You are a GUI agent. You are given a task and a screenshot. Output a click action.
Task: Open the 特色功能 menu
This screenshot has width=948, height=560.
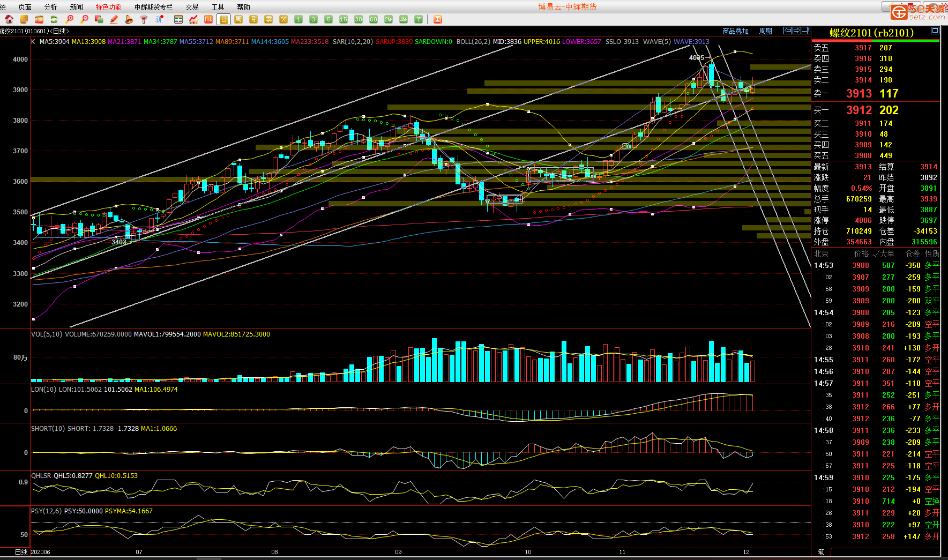108,7
